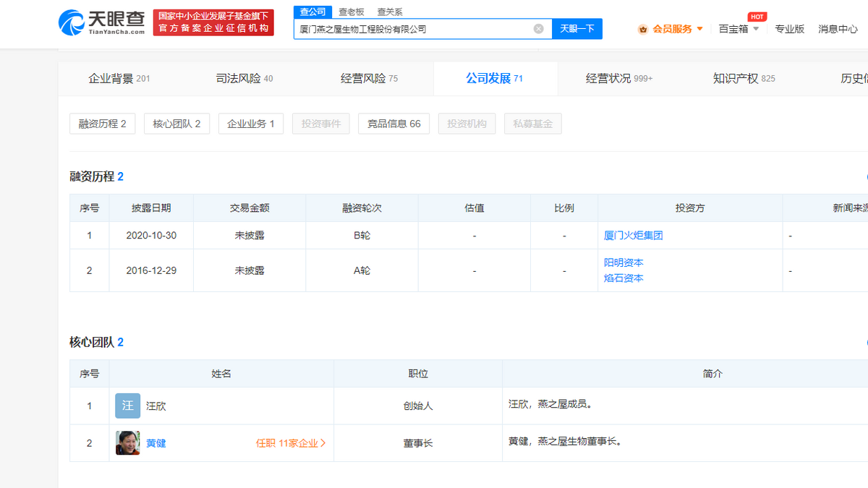Image resolution: width=868 pixels, height=488 pixels.
Task: Click the 创始人 position cell
Action: 418,406
